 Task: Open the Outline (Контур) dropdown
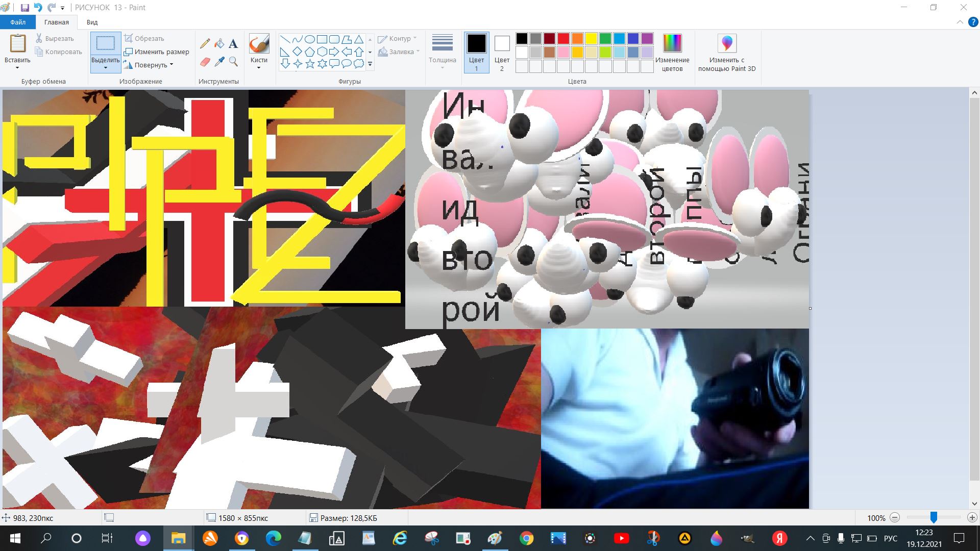click(x=398, y=39)
